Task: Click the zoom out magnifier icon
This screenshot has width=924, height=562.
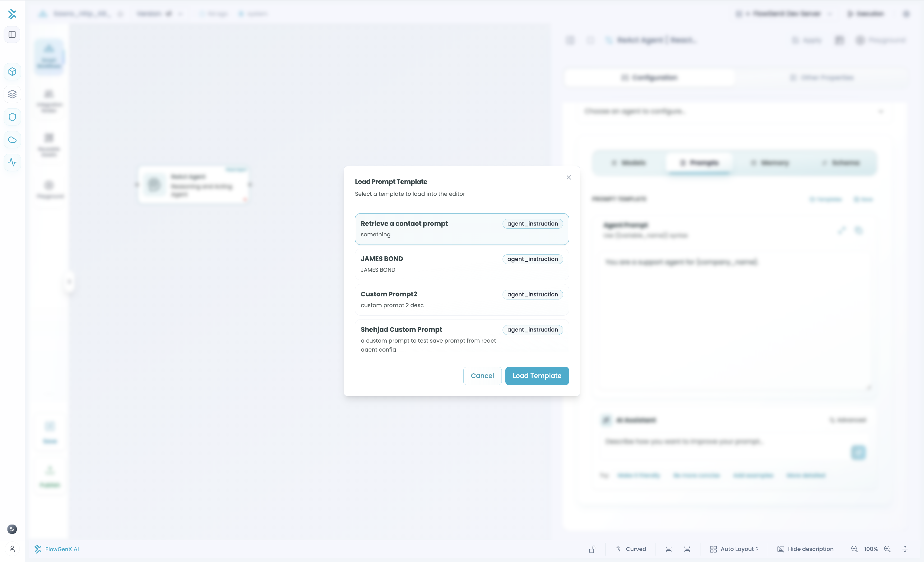Action: click(x=854, y=549)
